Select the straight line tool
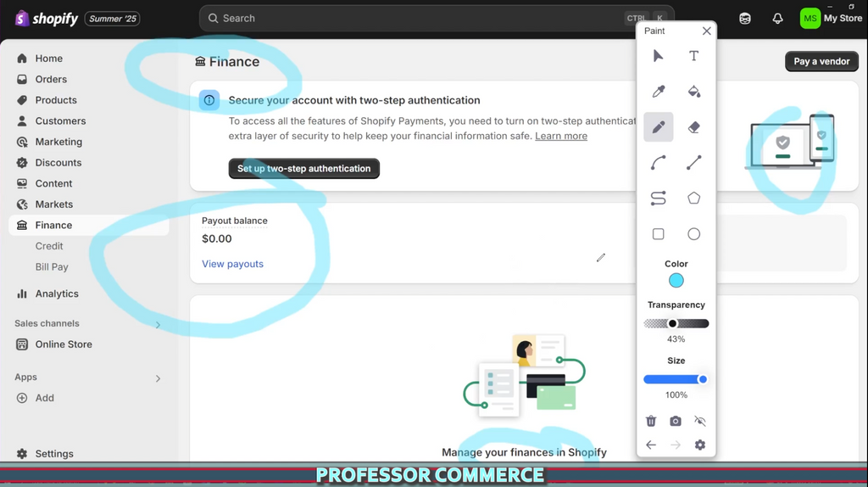Viewport: 868px width, 487px height. 693,162
